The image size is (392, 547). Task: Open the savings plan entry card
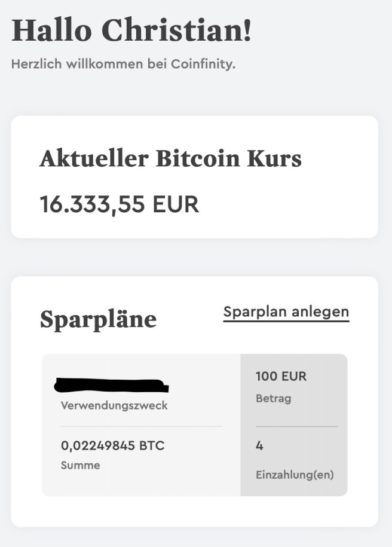[x=194, y=424]
